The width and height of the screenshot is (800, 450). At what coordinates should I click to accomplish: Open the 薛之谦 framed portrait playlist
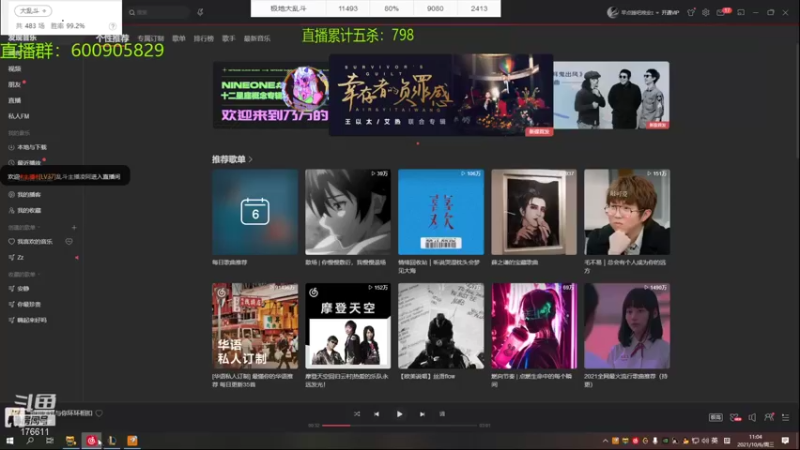coord(534,212)
